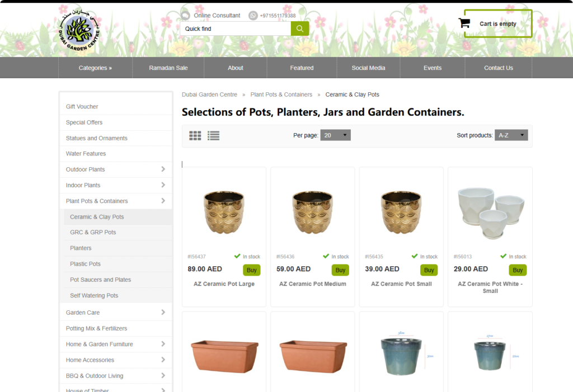Click the Quick find search field

(x=236, y=29)
